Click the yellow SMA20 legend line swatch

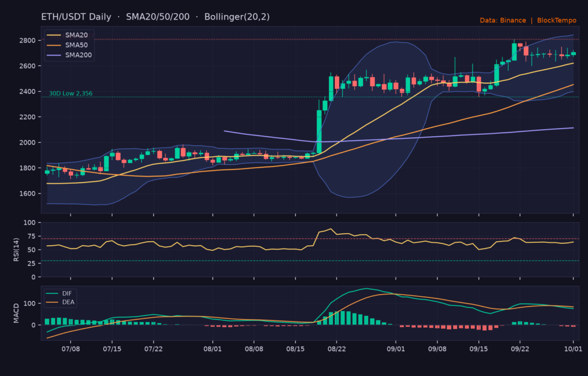point(53,35)
